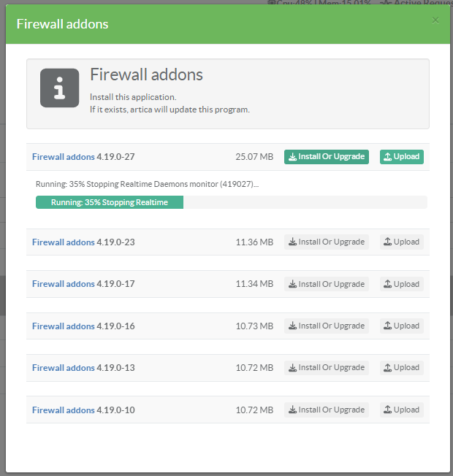The width and height of the screenshot is (453, 476).
Task: Upload package for version 4.19.0-10
Action: pyautogui.click(x=402, y=410)
